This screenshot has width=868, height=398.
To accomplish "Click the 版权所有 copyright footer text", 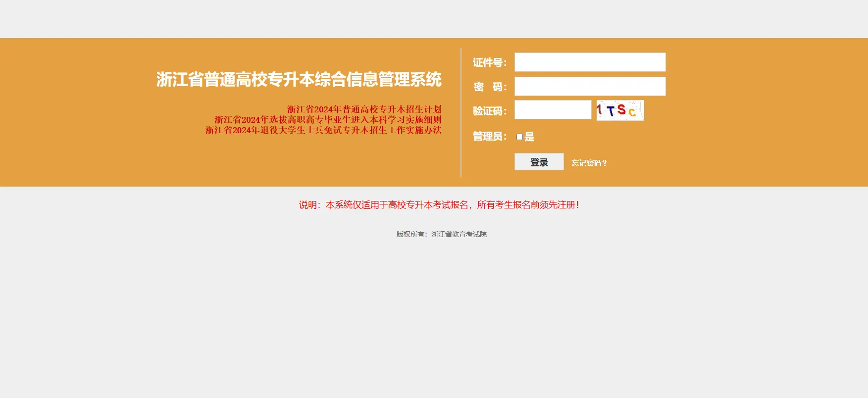I will 441,234.
